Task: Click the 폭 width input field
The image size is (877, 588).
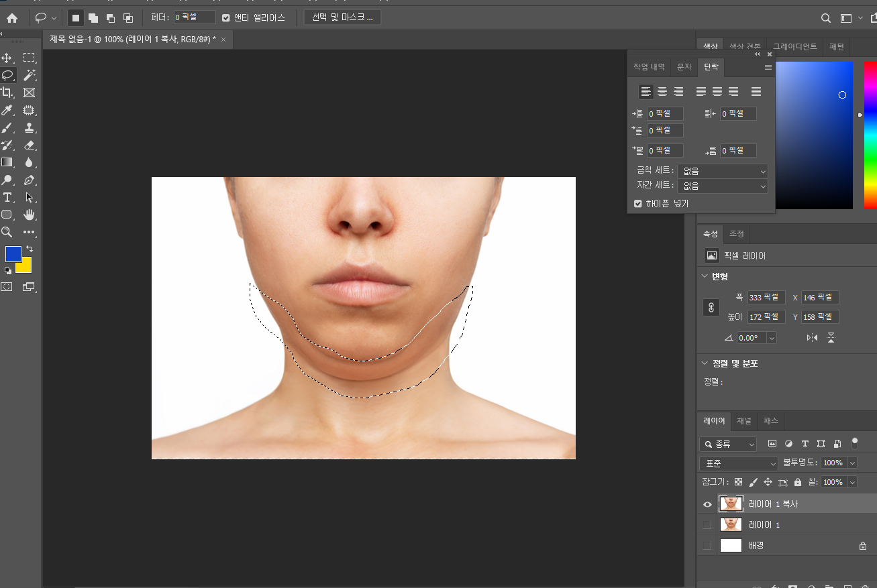Action: [x=766, y=298]
